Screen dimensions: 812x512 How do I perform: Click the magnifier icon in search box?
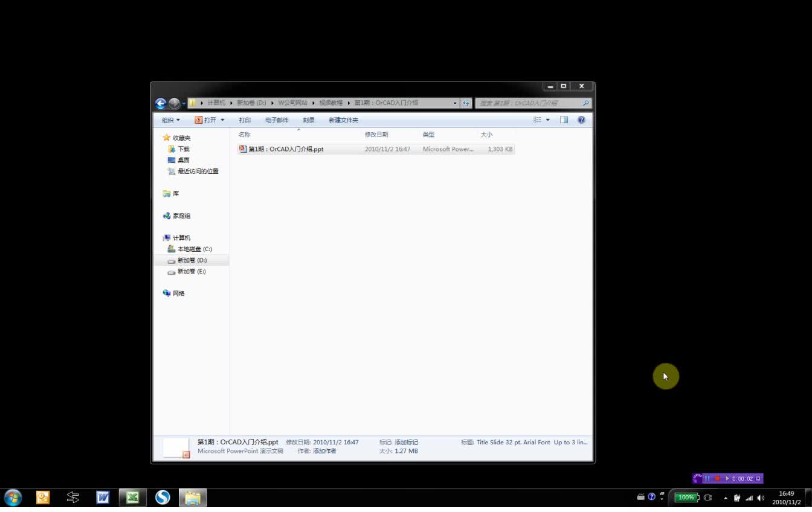point(585,103)
